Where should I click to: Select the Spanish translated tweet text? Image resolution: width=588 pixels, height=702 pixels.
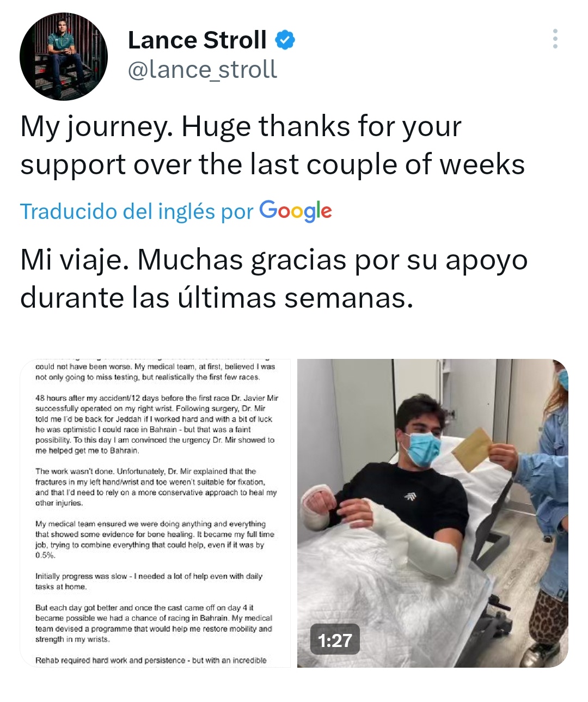[x=274, y=279]
